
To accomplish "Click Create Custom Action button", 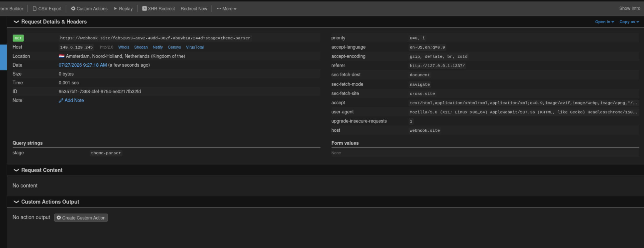I will point(81,218).
